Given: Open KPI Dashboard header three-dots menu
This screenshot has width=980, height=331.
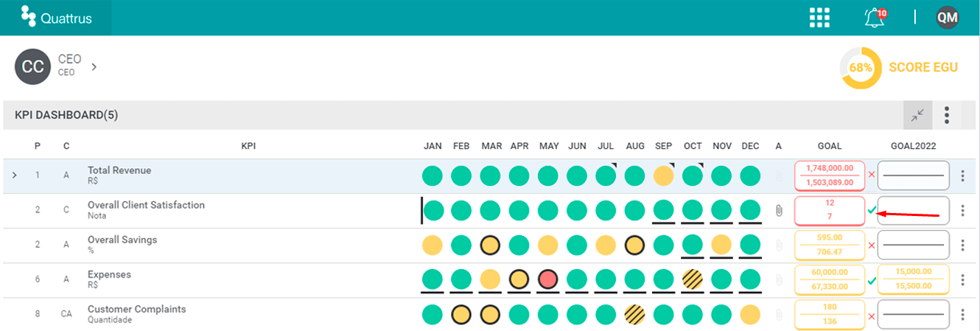Looking at the screenshot, I should [x=947, y=115].
